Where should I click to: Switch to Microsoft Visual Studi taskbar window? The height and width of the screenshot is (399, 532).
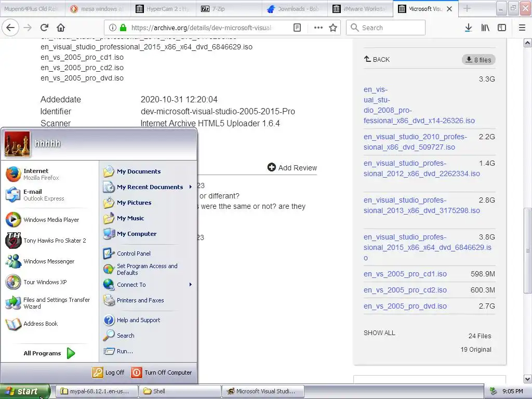263,391
